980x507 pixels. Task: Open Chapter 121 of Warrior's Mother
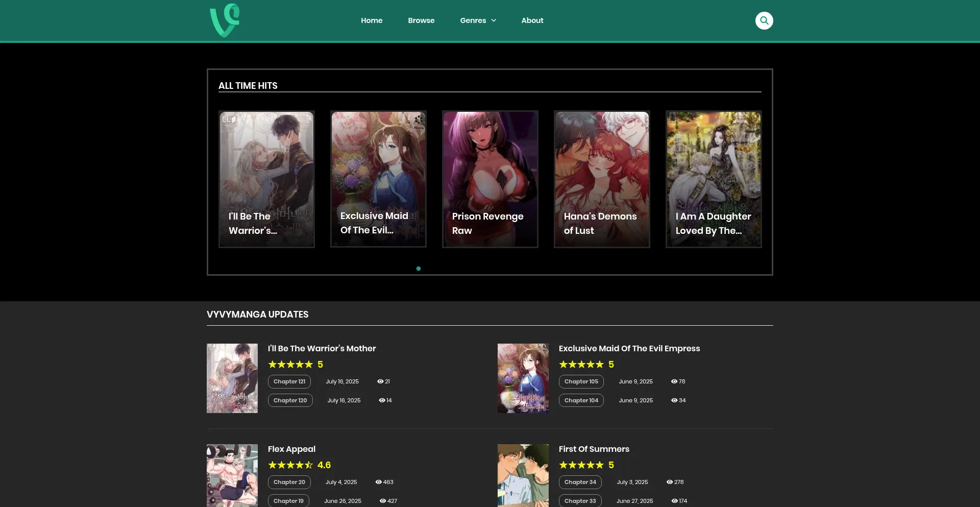[289, 381]
